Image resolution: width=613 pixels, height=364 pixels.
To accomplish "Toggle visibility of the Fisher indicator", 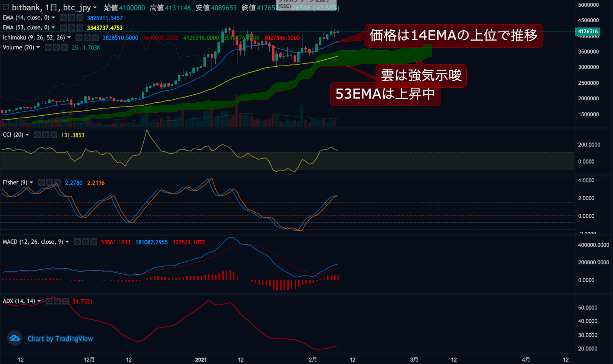I will pos(41,182).
